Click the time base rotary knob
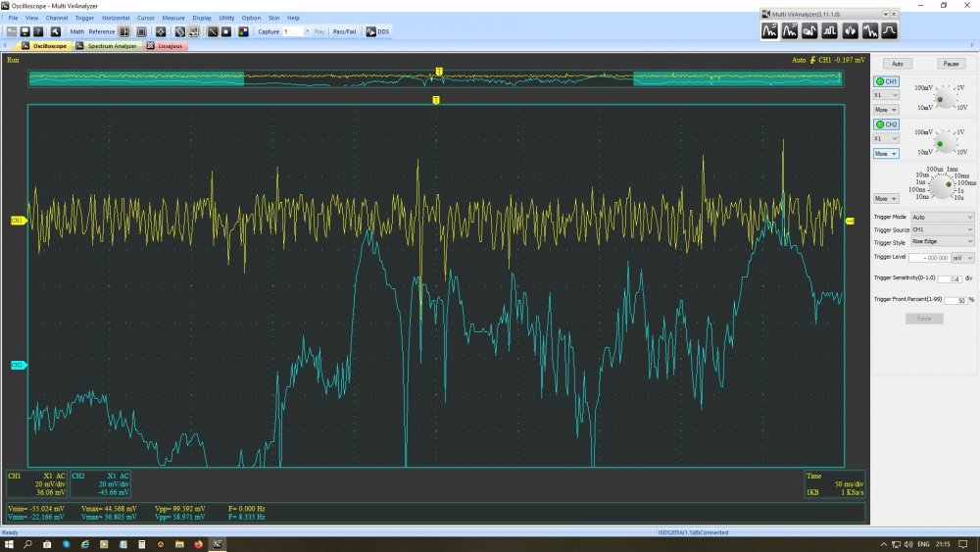Image resolution: width=980 pixels, height=552 pixels. point(941,183)
